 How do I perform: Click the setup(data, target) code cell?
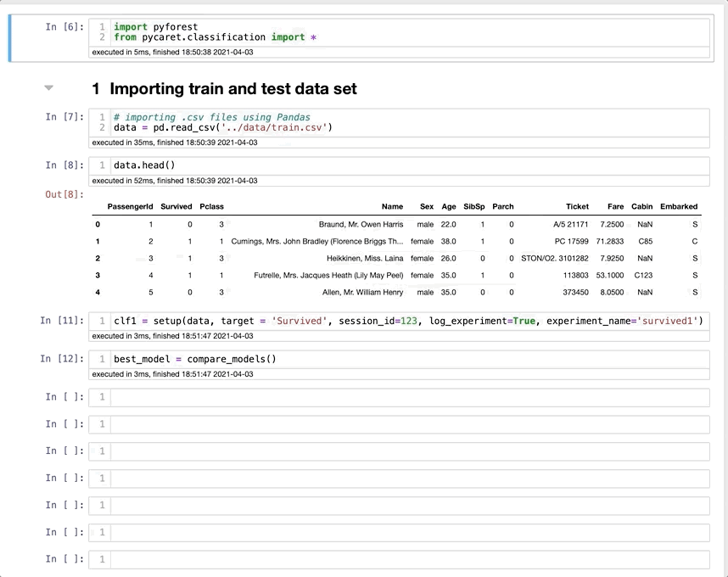pyautogui.click(x=407, y=321)
